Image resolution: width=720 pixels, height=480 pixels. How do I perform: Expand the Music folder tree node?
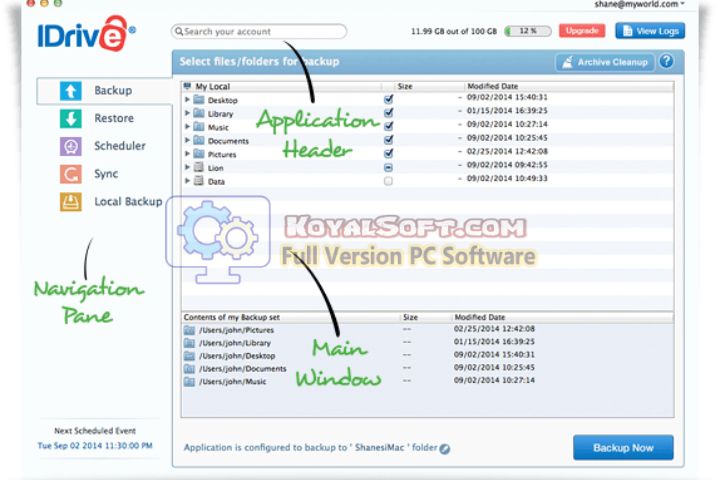coord(187,126)
